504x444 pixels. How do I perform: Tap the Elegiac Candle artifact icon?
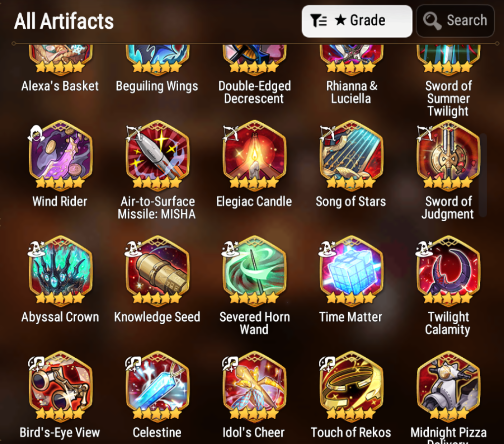click(x=254, y=155)
